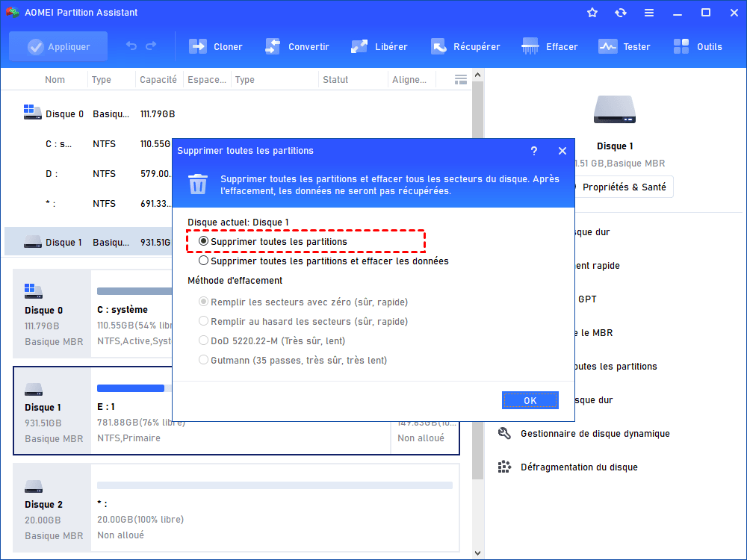Open the dialog help via the question mark

[533, 150]
